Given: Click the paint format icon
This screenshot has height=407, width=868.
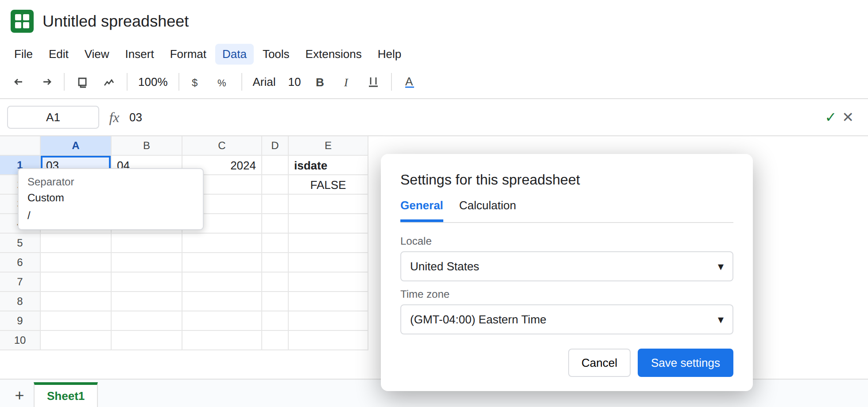Looking at the screenshot, I should coord(109,82).
